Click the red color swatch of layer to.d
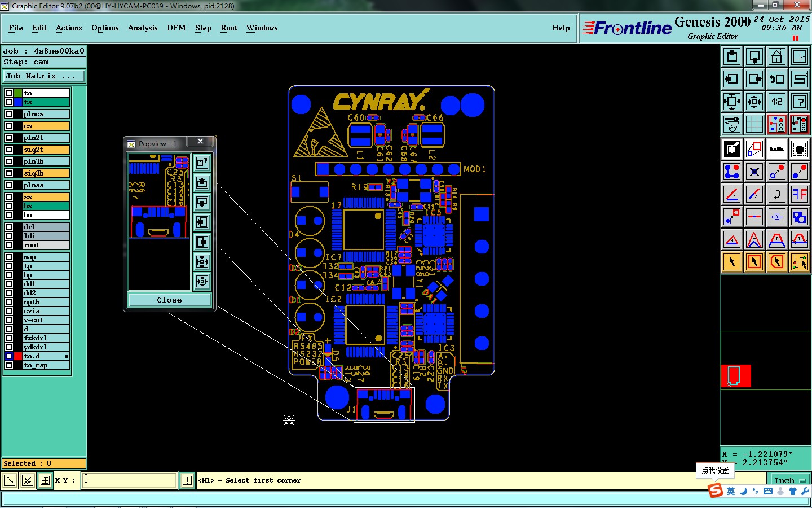 [18, 356]
